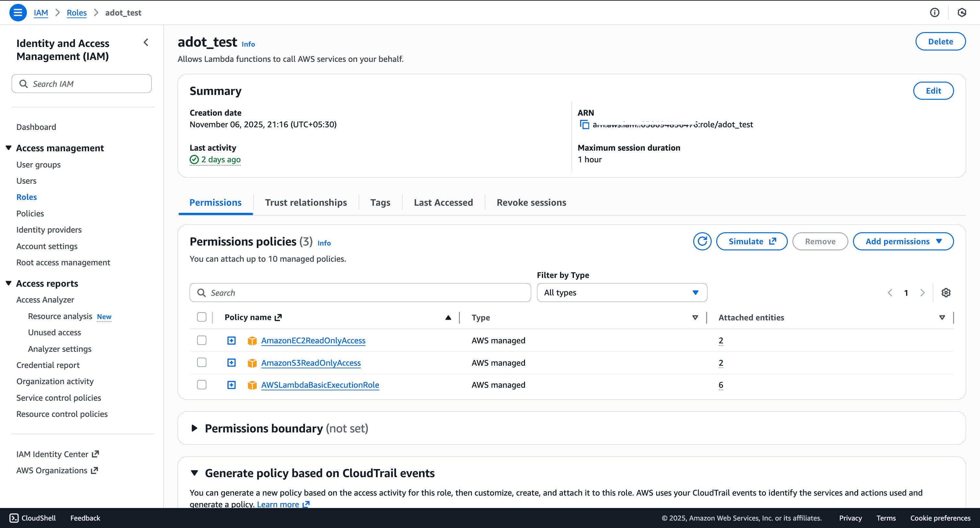The width and height of the screenshot is (980, 528).
Task: Expand the Permissions boundary section
Action: [194, 429]
